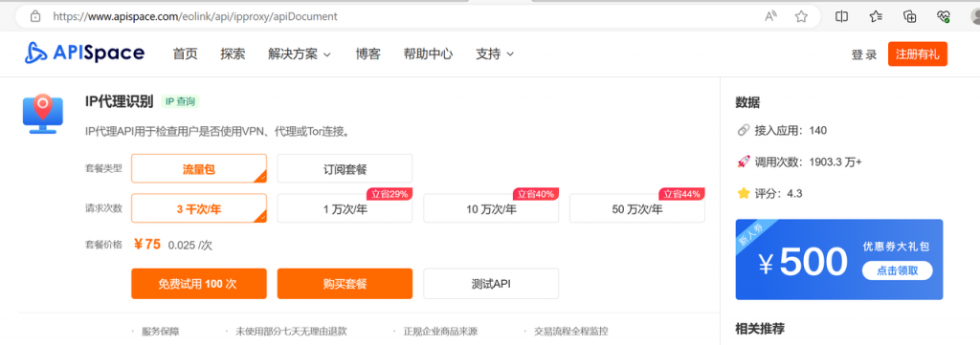
Task: Click the IP代理识别 monitor icon
Action: click(x=43, y=114)
